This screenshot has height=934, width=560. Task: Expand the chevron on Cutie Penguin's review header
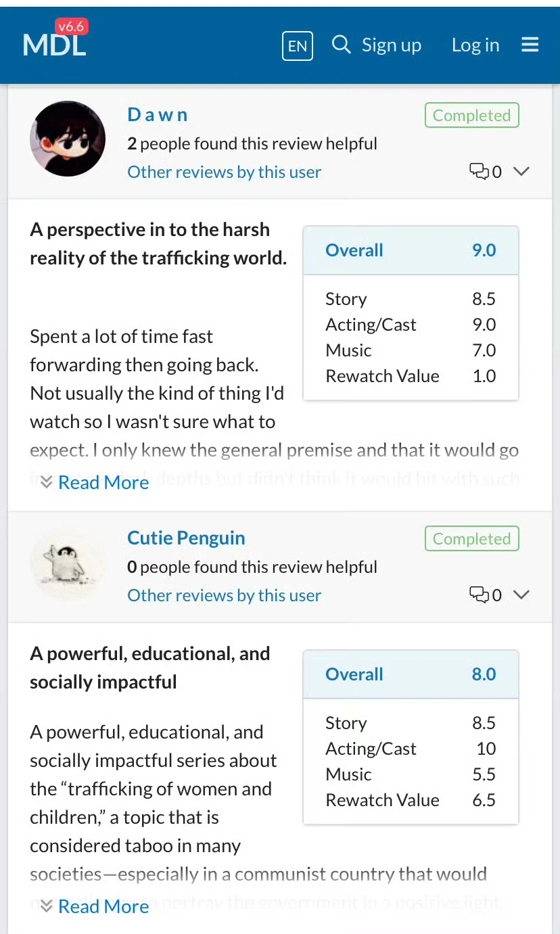pos(521,595)
